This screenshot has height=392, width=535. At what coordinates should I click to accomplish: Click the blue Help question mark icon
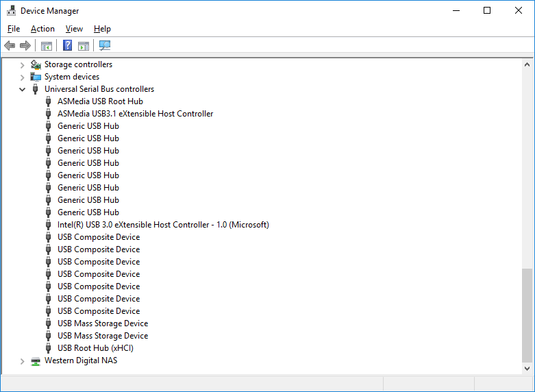pos(68,45)
